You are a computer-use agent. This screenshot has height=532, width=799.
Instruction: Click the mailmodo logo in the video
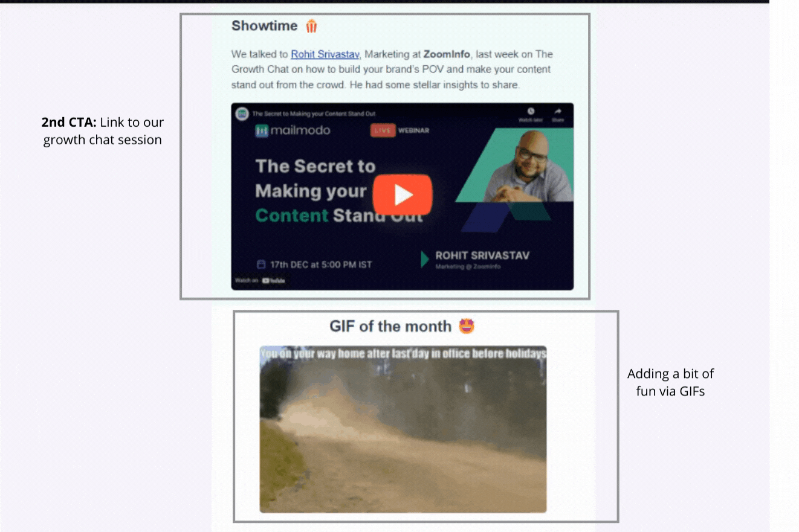pyautogui.click(x=293, y=130)
